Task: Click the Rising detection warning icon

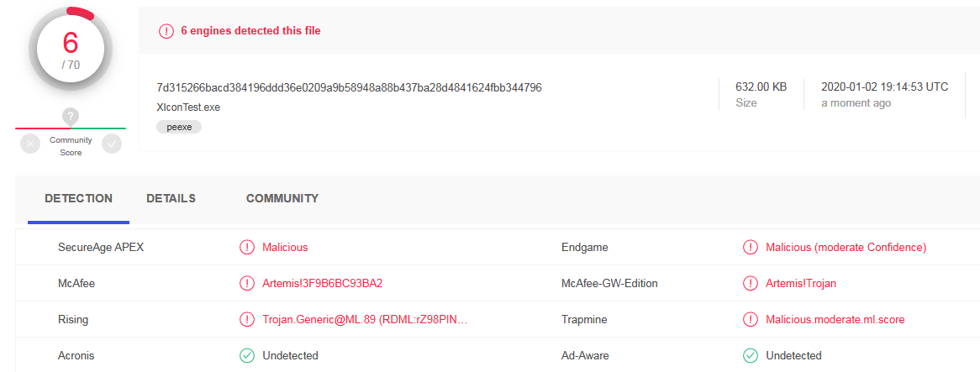Action: (247, 320)
